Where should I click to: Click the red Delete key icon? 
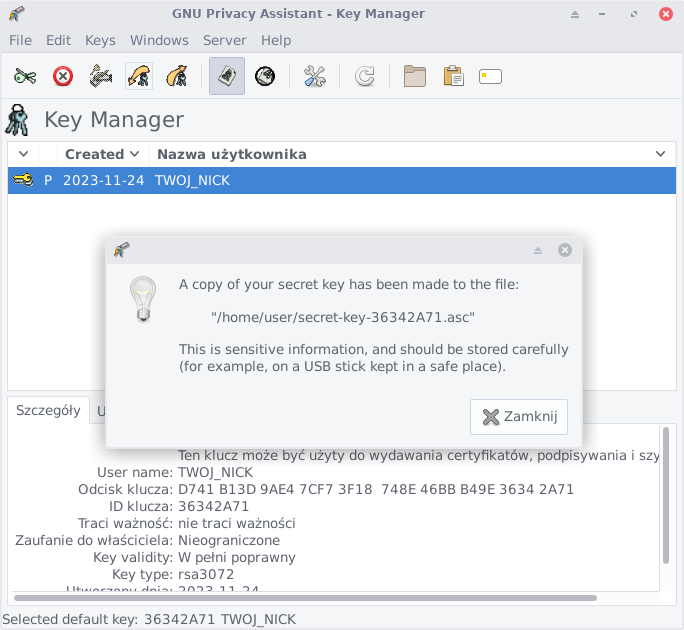click(63, 76)
